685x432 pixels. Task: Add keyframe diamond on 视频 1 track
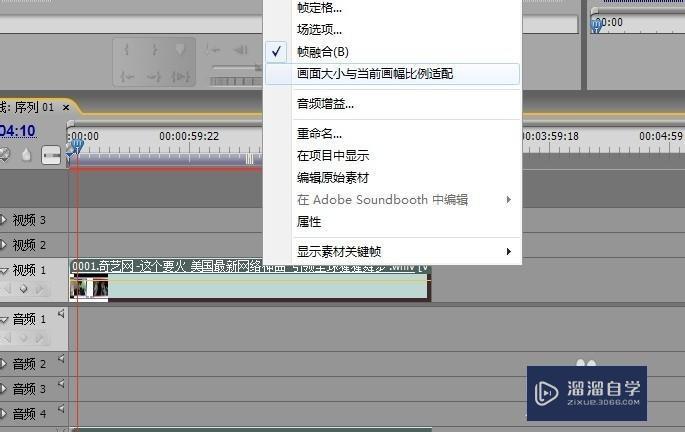(24, 289)
